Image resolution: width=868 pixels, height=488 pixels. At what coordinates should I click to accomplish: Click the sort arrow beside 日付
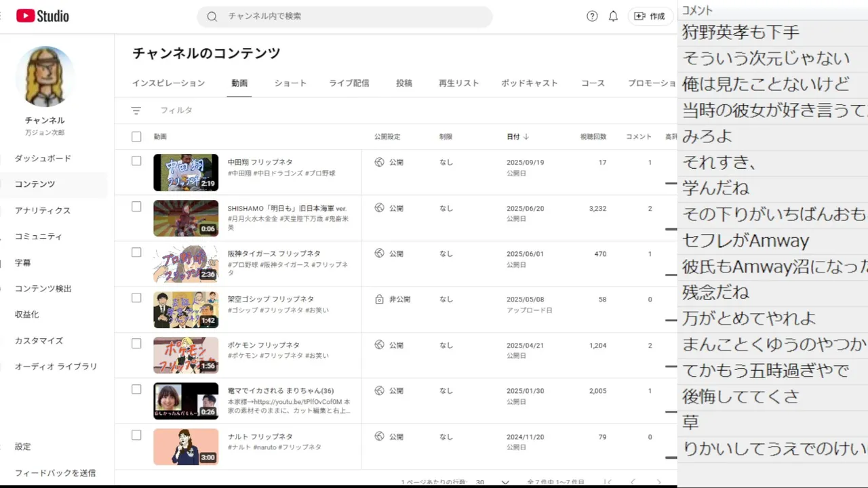pos(526,137)
